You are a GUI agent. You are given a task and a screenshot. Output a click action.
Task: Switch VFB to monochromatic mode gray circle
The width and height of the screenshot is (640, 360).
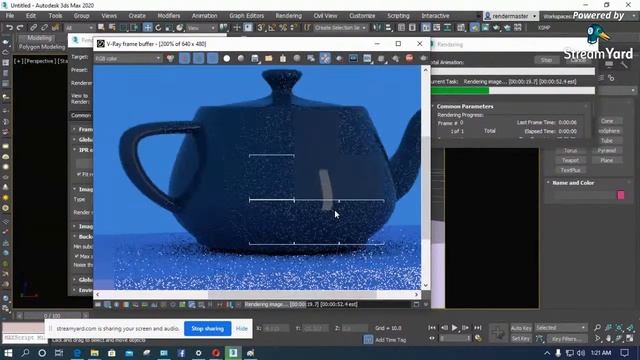click(241, 58)
